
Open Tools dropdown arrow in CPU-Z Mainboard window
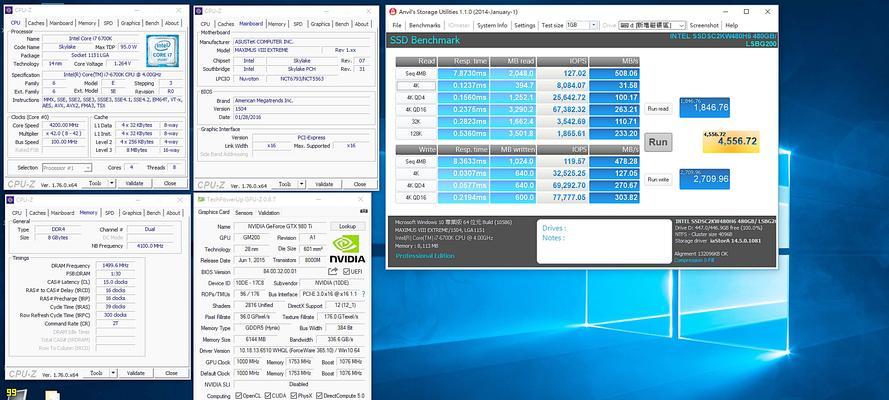[300, 184]
